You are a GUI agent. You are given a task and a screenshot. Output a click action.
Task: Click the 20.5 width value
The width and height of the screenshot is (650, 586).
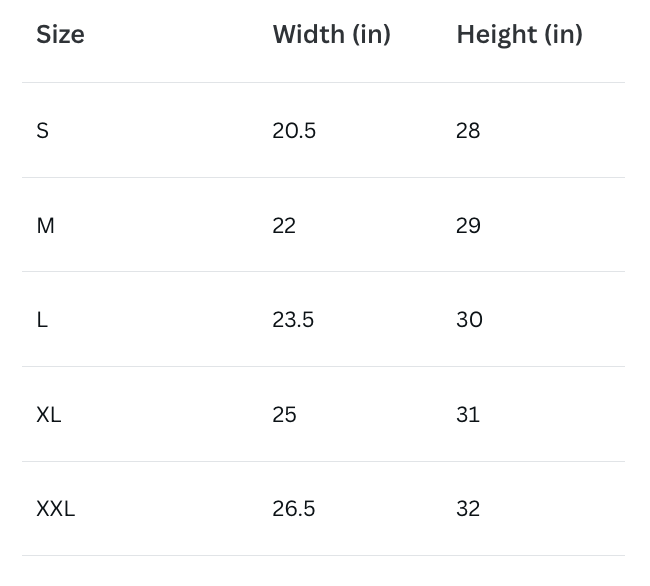pos(294,131)
